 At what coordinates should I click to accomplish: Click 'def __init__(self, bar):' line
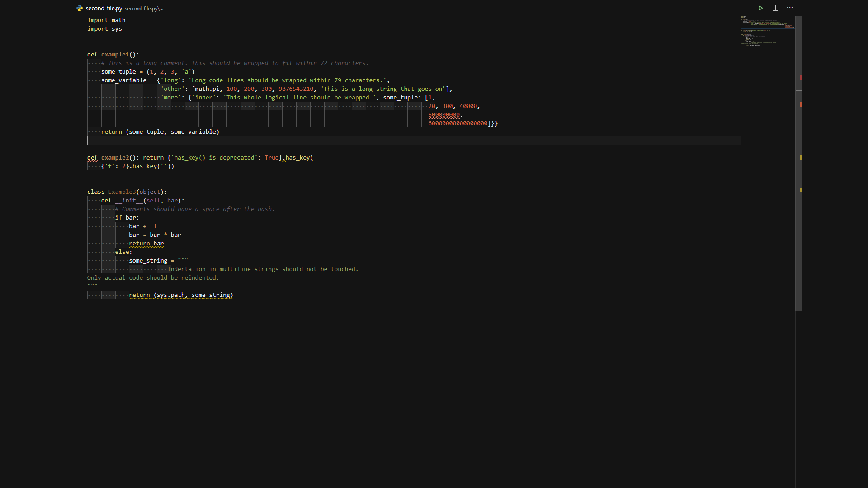143,201
